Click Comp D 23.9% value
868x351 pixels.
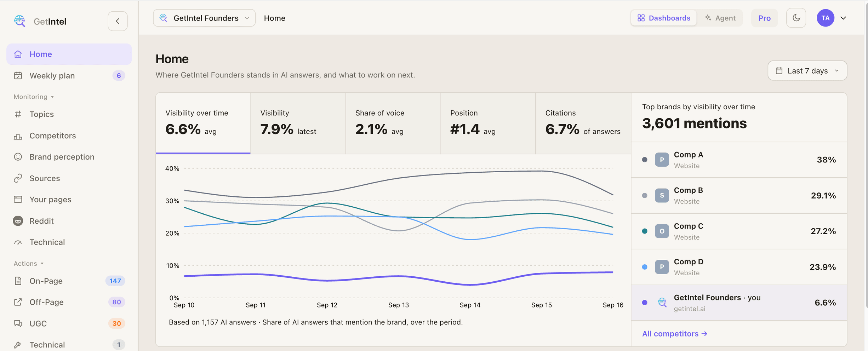[823, 267]
